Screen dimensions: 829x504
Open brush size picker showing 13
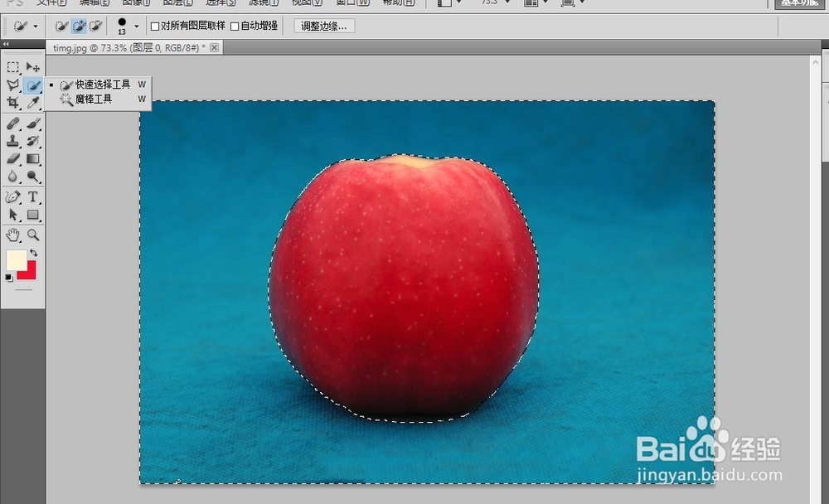click(122, 26)
